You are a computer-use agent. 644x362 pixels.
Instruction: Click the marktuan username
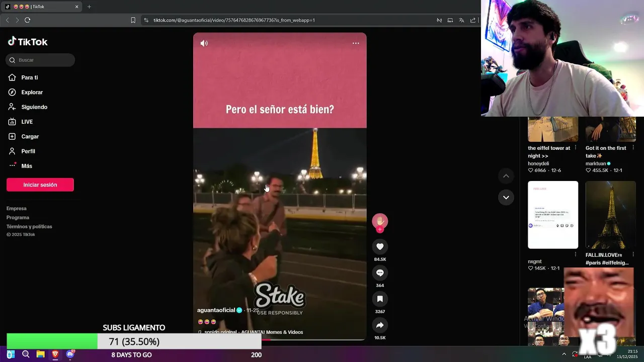pos(596,163)
